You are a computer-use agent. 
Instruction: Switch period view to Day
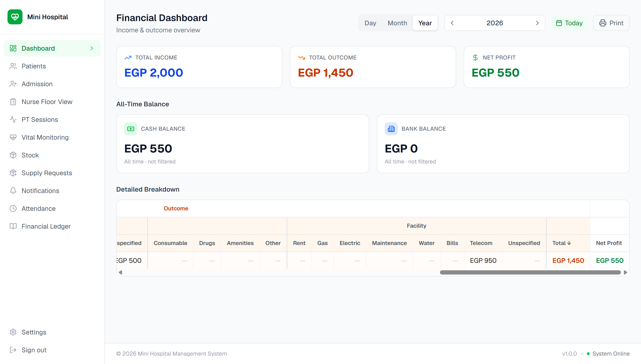(370, 23)
